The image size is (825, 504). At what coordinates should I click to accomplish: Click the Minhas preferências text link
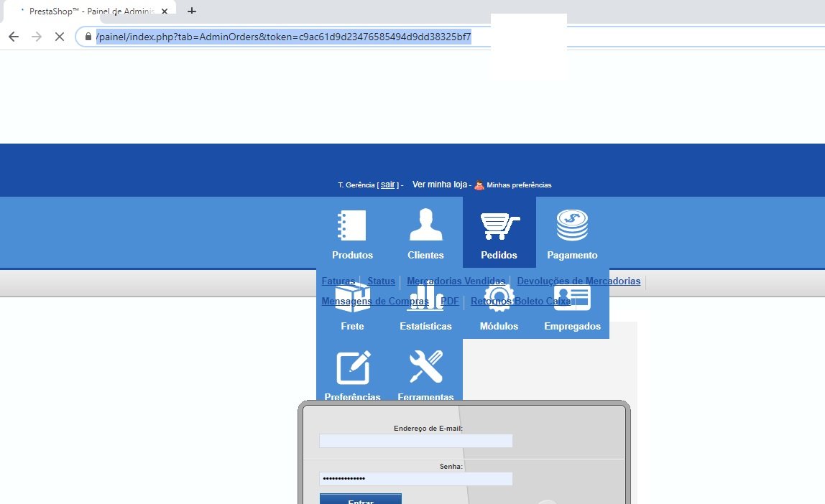point(519,185)
